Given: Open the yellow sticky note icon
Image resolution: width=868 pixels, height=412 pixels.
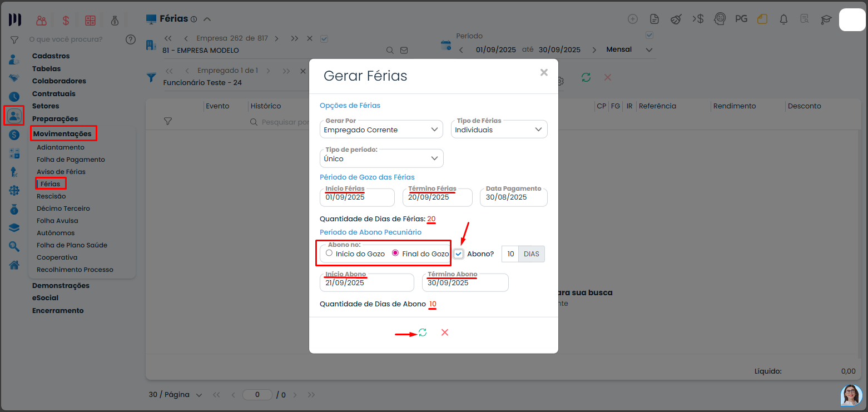Looking at the screenshot, I should click(x=762, y=19).
